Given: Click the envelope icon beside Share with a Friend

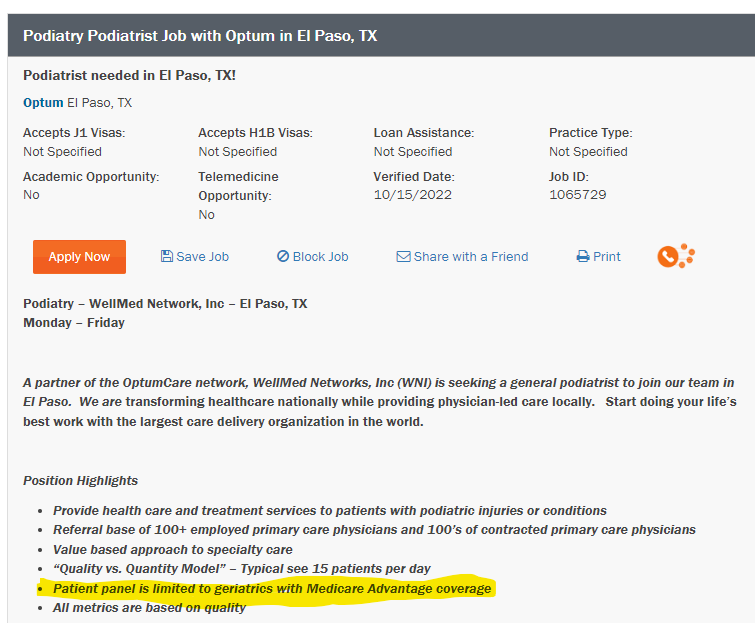Looking at the screenshot, I should pos(404,257).
